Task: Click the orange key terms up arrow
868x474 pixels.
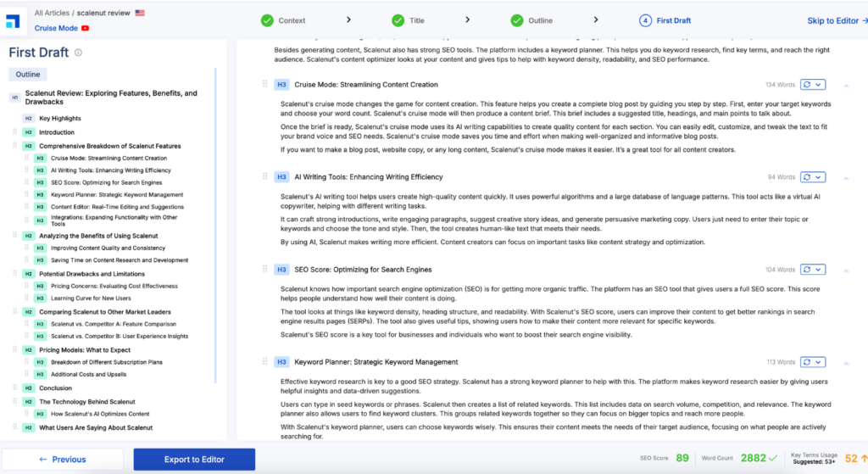Action: 864,459
